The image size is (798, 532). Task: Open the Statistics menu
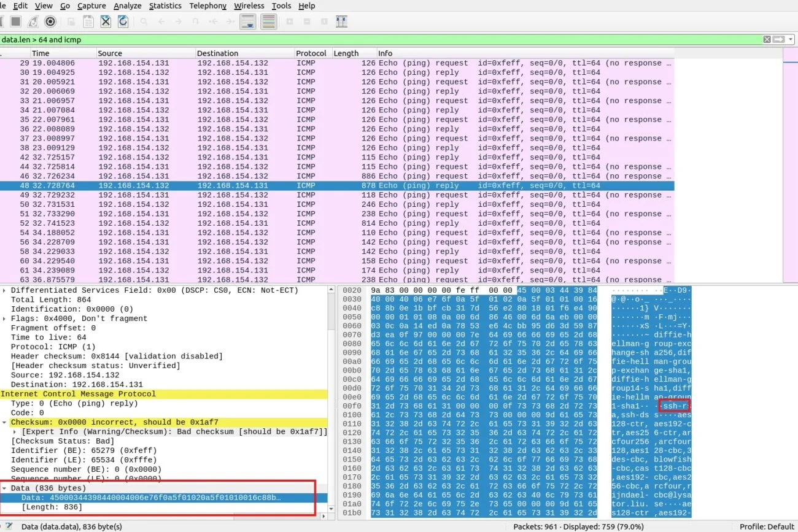pos(165,6)
